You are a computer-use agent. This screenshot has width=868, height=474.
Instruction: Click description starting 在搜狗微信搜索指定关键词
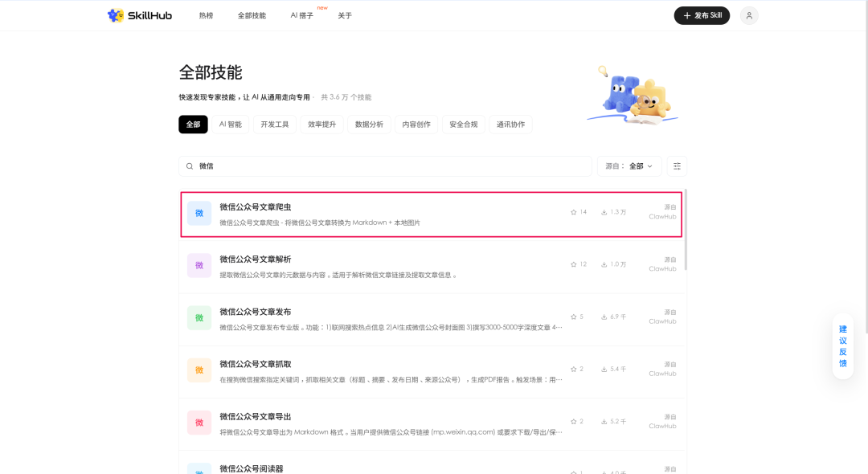[x=391, y=380]
